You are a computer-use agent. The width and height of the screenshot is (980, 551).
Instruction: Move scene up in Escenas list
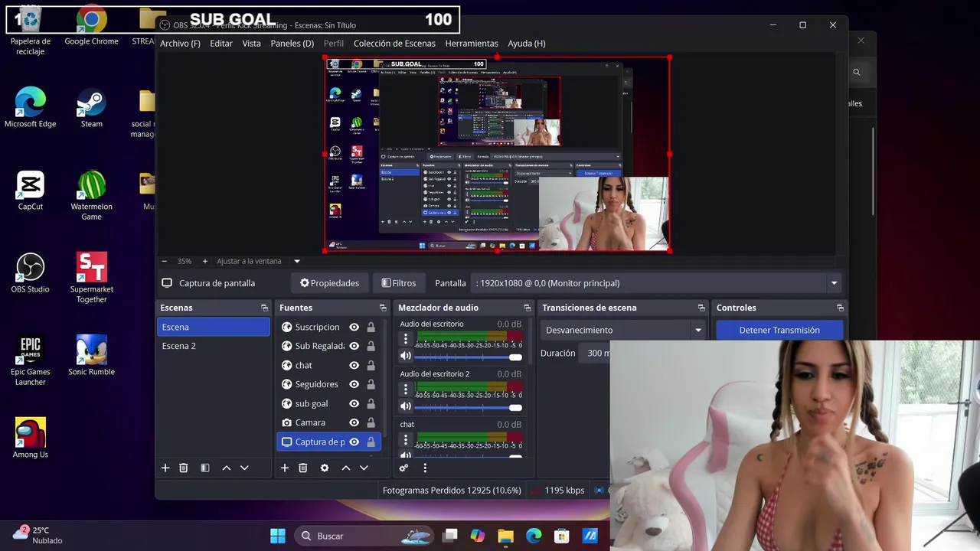227,468
